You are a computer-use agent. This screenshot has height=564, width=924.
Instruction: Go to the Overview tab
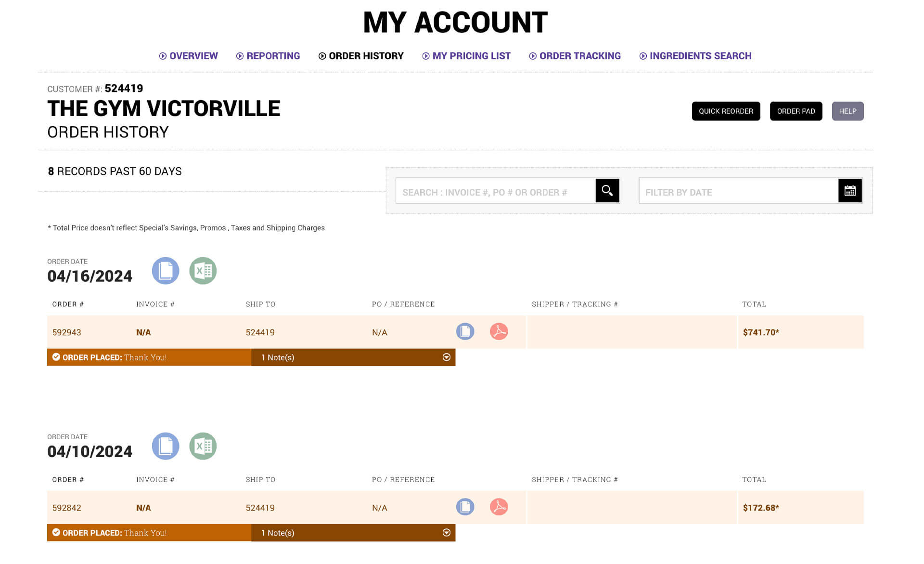point(189,56)
